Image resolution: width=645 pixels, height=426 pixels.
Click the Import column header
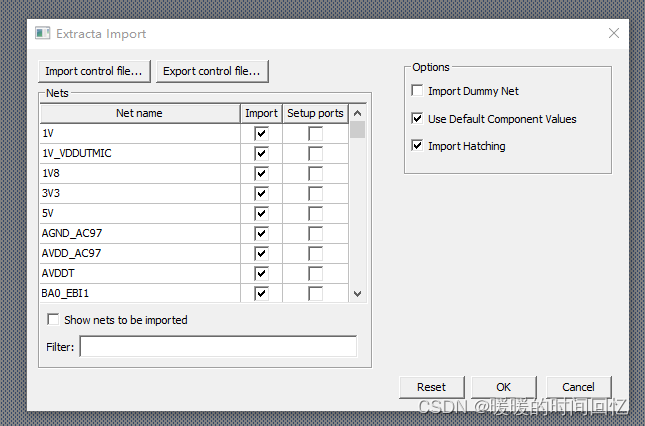(x=262, y=113)
